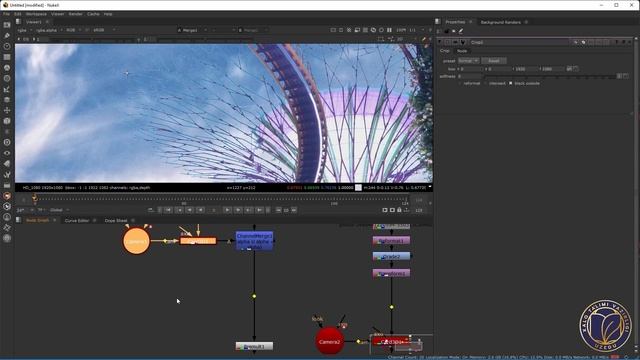Select the red Camera2 node
Viewport: 640px width, 360px height.
pos(329,342)
